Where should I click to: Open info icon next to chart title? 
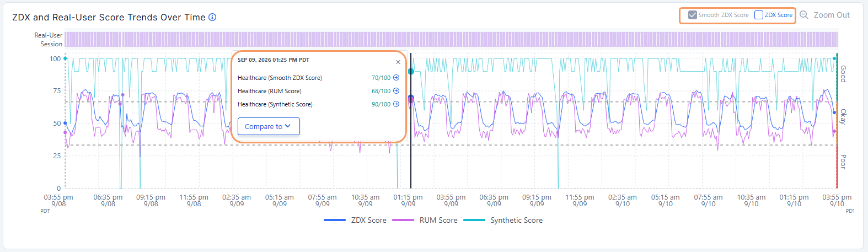coord(212,17)
